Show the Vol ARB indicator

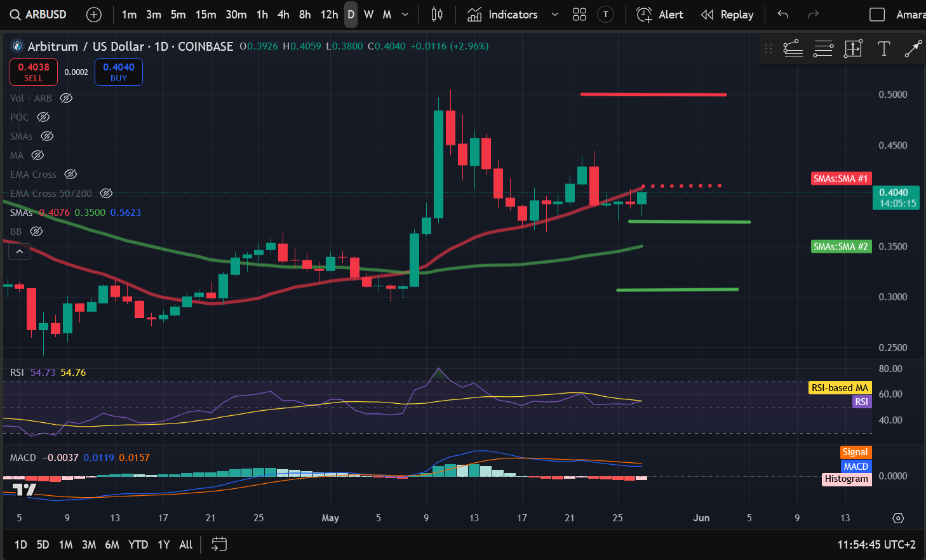pos(66,98)
